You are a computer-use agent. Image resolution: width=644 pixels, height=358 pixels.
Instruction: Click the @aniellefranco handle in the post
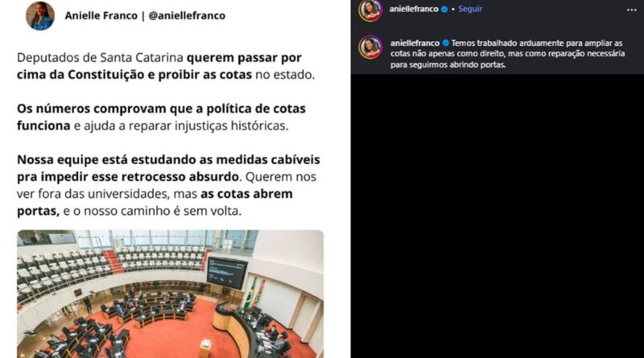pos(187,15)
